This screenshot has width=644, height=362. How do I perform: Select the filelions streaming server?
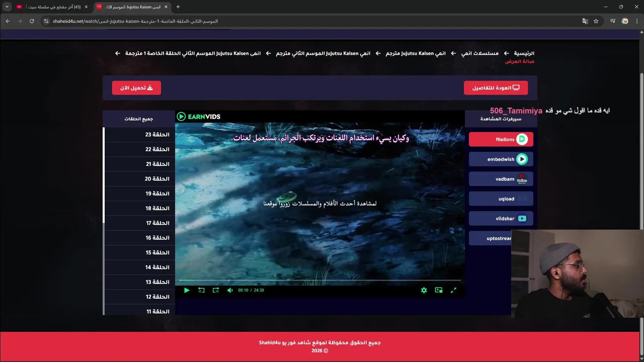click(501, 139)
